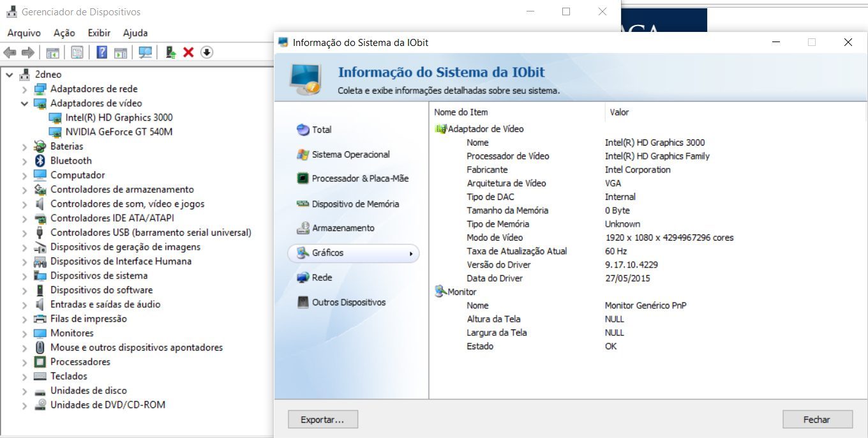Click the red X Uninstall device icon
This screenshot has width=868, height=438.
click(x=188, y=52)
